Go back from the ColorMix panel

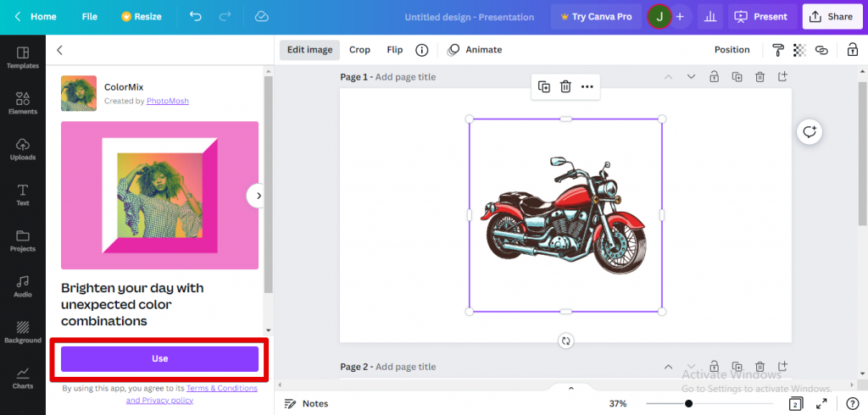point(59,50)
